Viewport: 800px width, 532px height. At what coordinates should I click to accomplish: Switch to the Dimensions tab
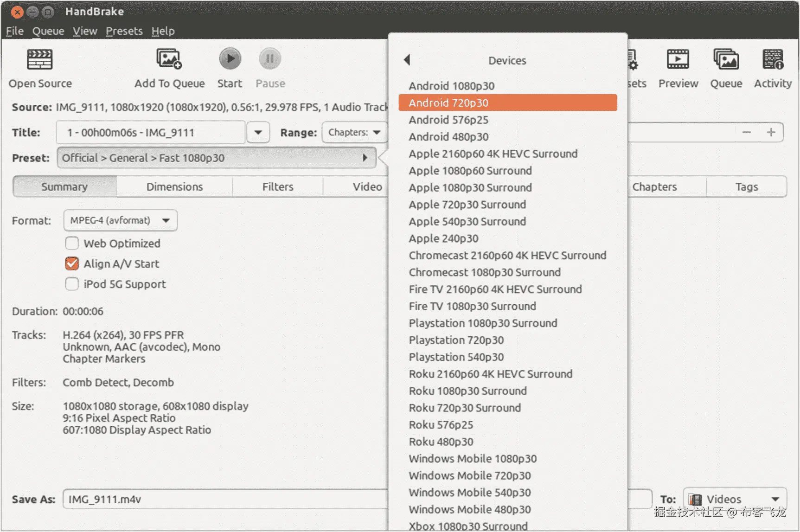coord(174,186)
